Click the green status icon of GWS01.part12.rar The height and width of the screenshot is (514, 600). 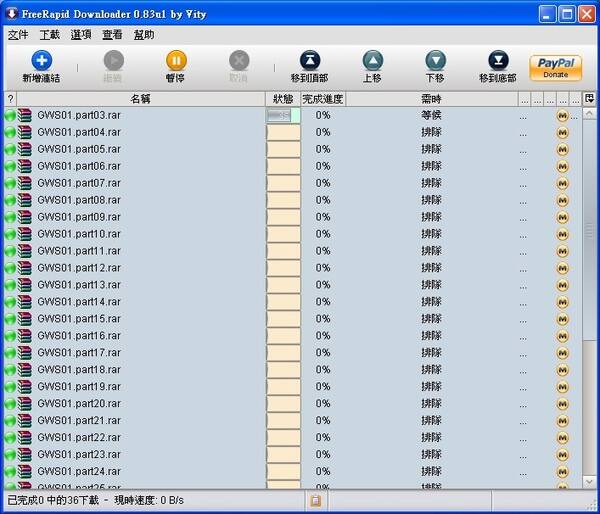pos(10,268)
